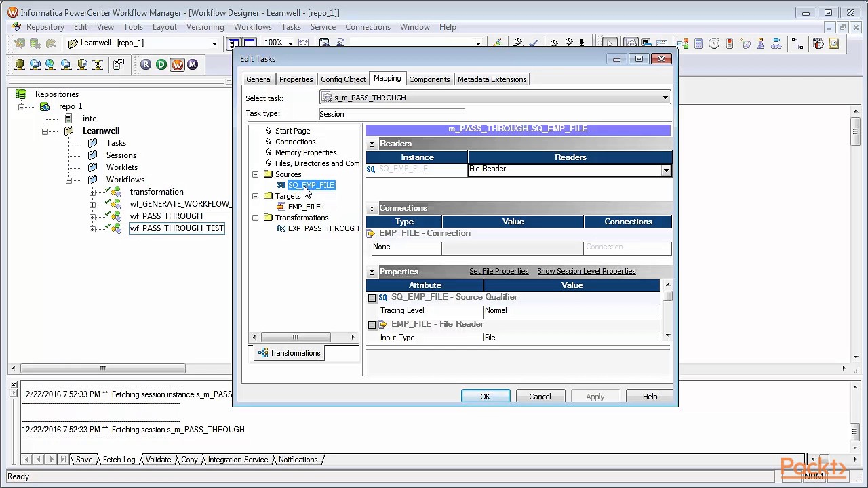Close the output panel with X icon
Screen dimensions: 868x488
(x=13, y=385)
